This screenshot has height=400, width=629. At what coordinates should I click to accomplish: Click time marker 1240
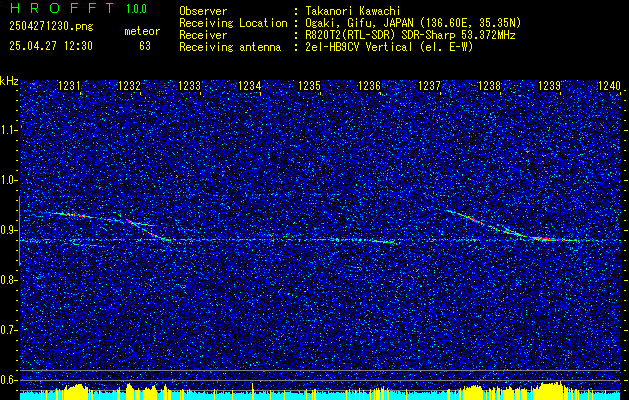[x=609, y=86]
